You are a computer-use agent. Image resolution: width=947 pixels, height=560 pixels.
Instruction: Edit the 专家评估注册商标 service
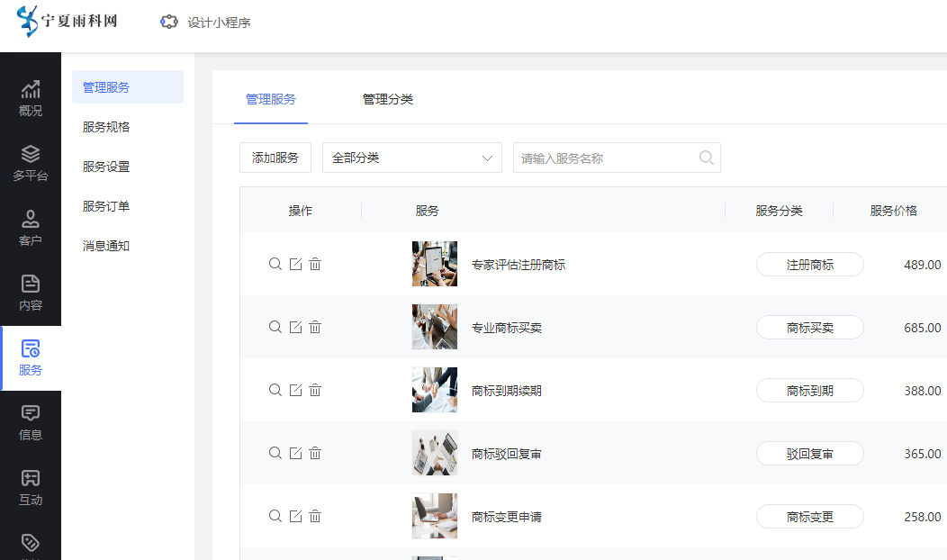(x=295, y=264)
